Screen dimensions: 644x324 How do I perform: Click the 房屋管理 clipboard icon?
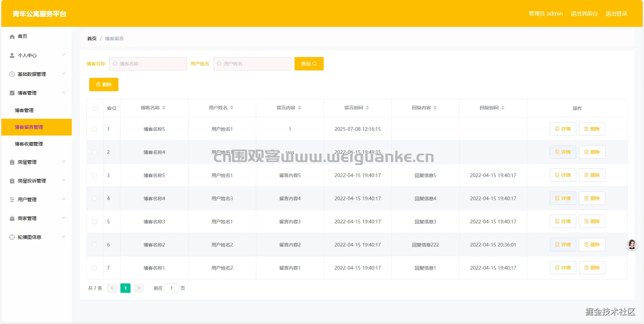(x=12, y=162)
